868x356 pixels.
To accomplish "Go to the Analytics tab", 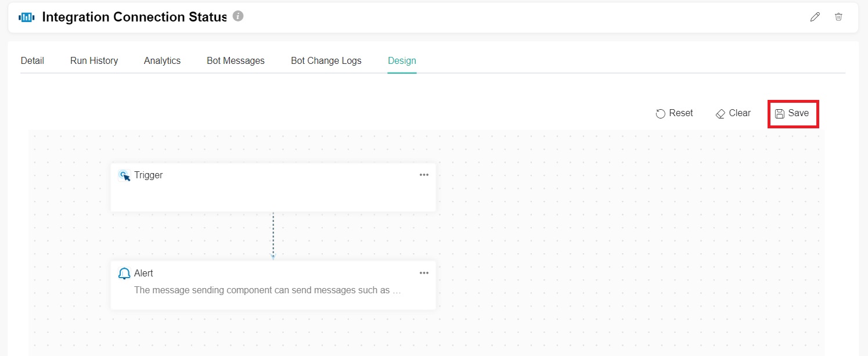I will pos(162,60).
